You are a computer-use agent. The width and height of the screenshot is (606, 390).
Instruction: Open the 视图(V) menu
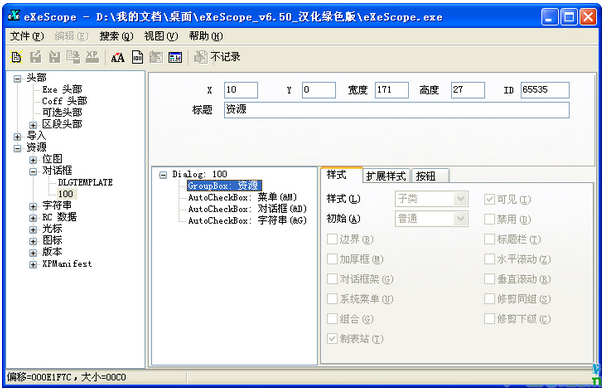tap(161, 36)
